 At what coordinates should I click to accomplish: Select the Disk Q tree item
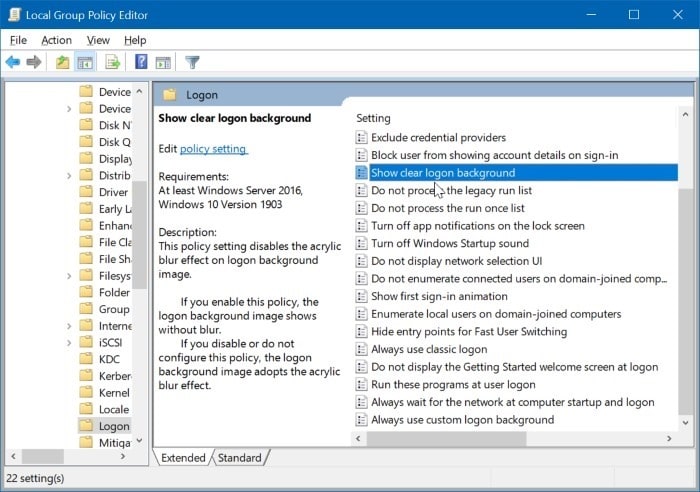click(115, 142)
